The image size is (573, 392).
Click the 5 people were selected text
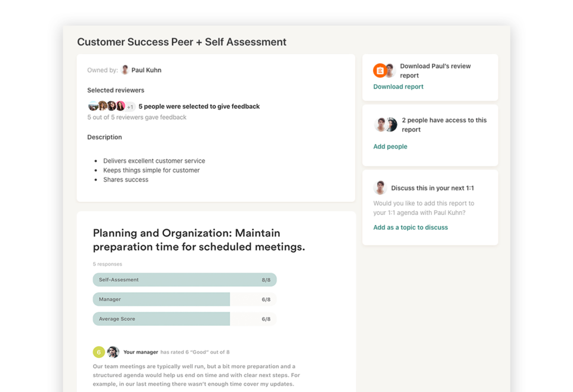click(199, 106)
